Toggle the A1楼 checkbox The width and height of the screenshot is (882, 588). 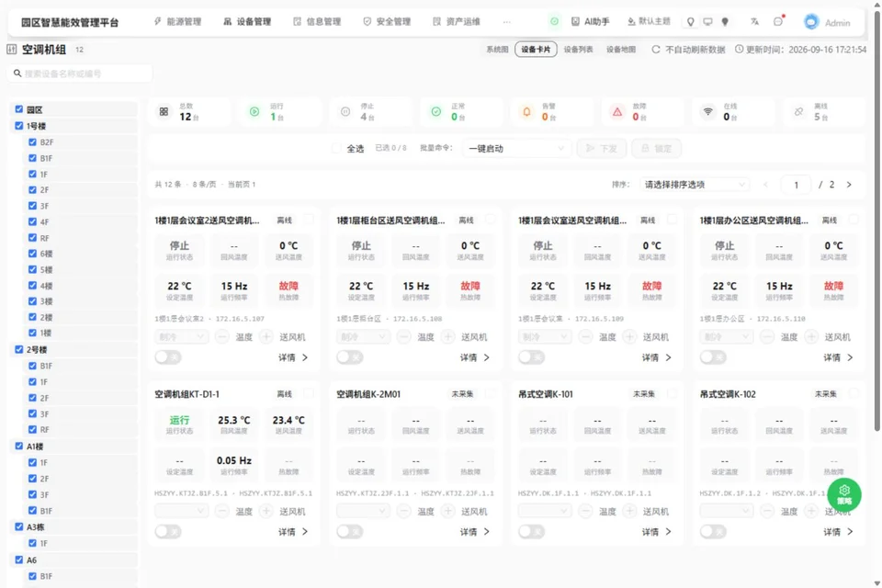pos(19,446)
